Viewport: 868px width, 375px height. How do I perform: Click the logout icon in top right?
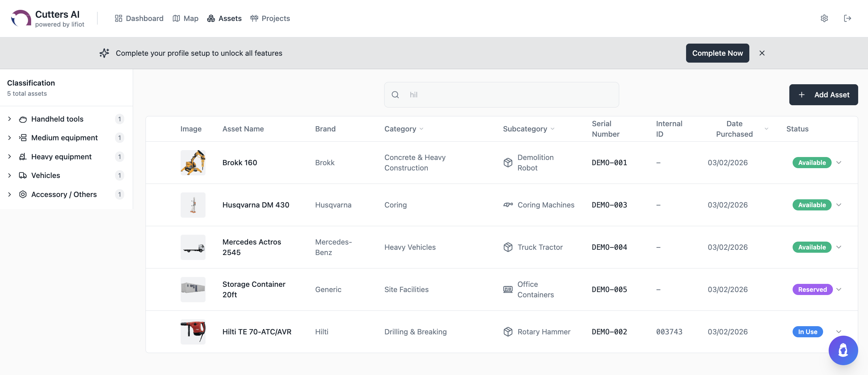click(x=848, y=18)
